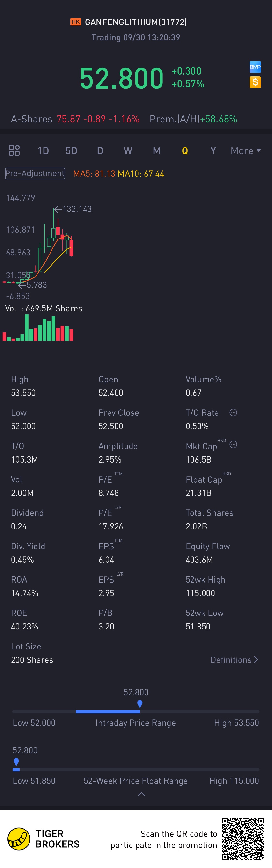Select the yearly Y chart tab

pos(213,151)
